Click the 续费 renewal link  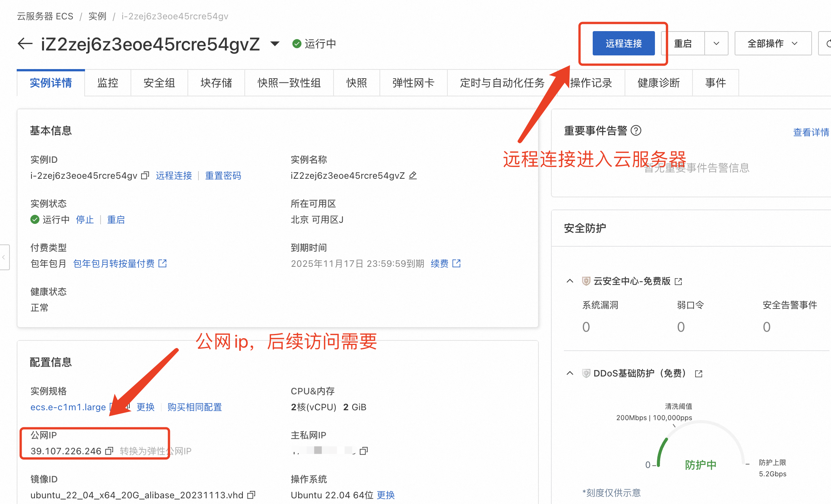pyautogui.click(x=439, y=263)
